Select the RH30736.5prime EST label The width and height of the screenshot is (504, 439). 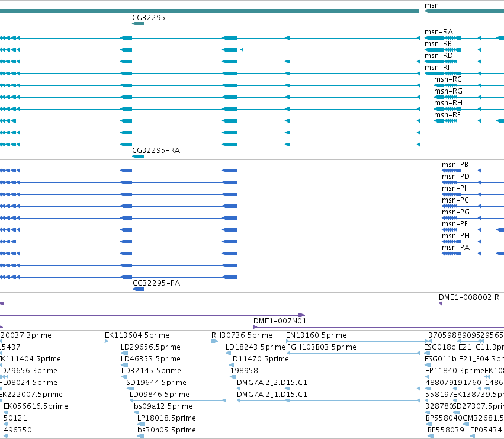pos(242,335)
